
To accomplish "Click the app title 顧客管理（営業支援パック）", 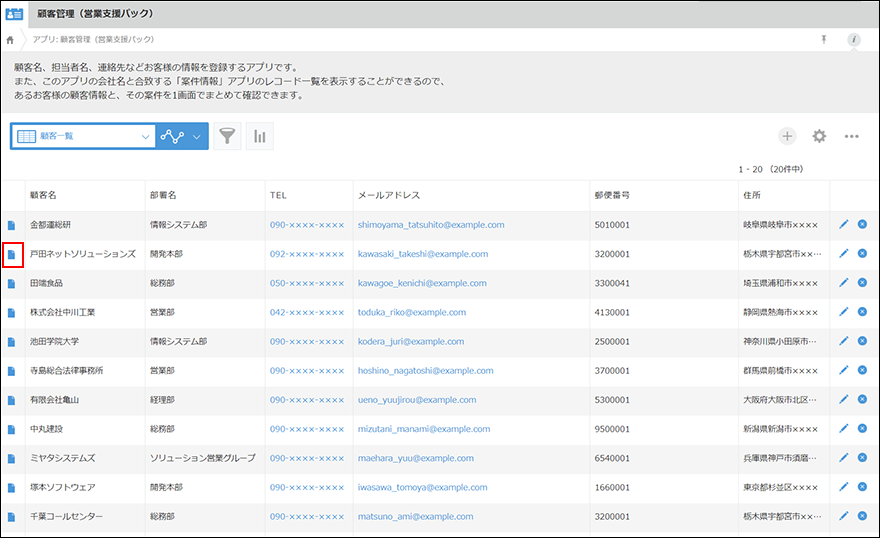I will coord(95,13).
